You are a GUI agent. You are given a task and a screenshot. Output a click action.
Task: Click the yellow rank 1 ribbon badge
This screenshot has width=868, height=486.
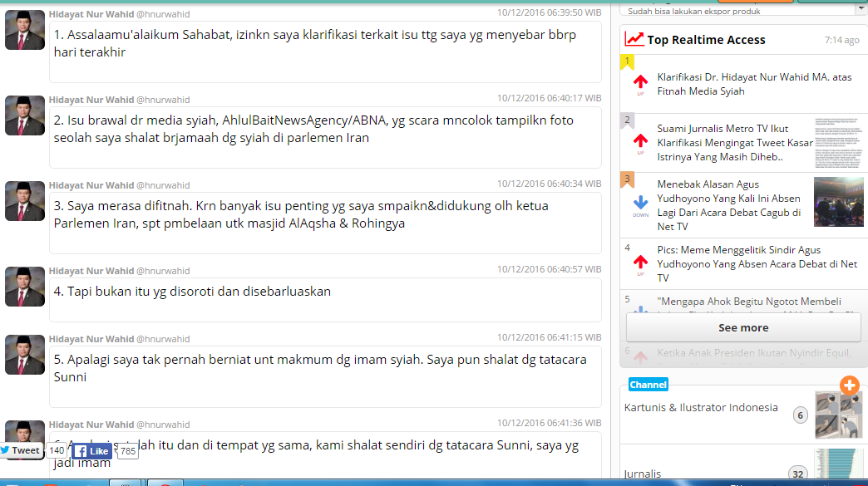pos(629,62)
